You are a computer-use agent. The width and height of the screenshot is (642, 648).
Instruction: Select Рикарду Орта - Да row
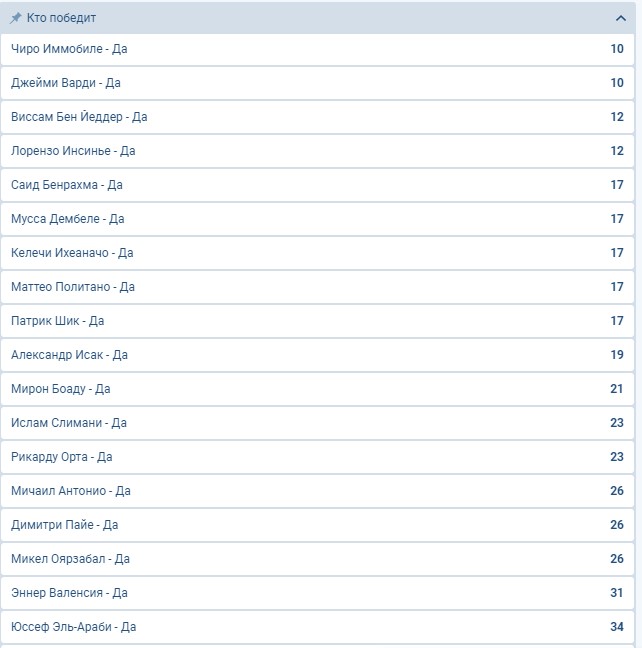[317, 457]
